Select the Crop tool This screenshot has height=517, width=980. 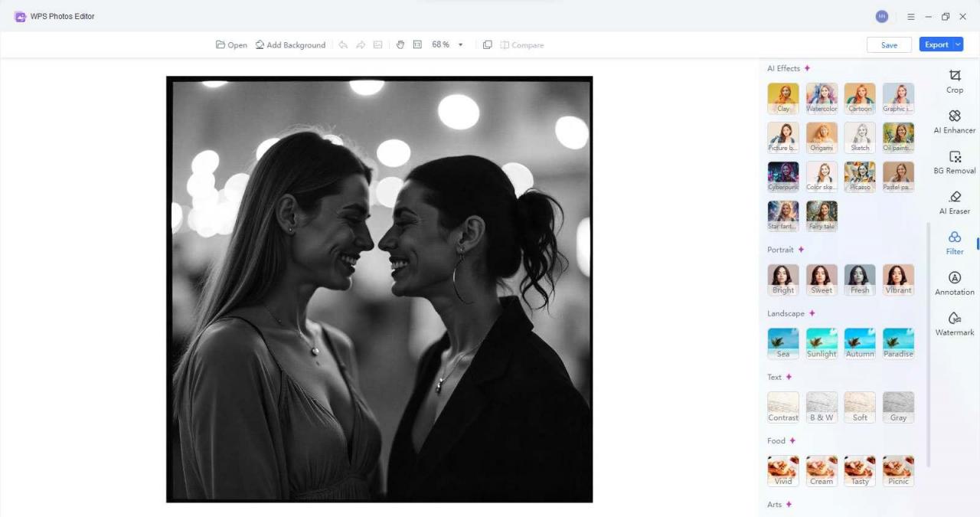pyautogui.click(x=955, y=81)
